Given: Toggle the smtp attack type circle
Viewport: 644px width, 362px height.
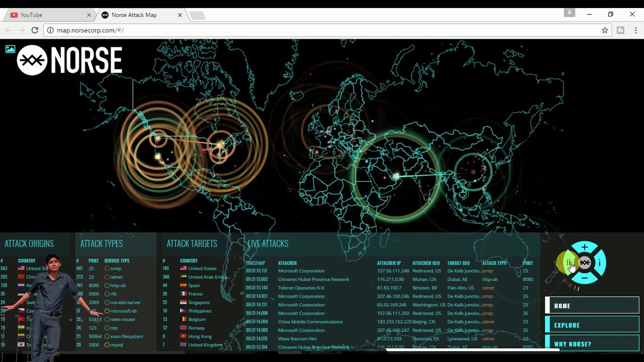Looking at the screenshot, I should pos(107,268).
